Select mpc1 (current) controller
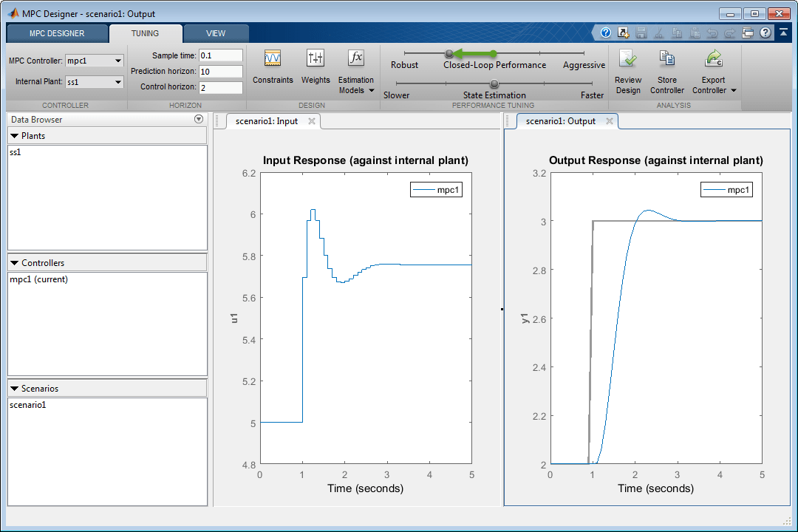798x532 pixels. point(38,279)
